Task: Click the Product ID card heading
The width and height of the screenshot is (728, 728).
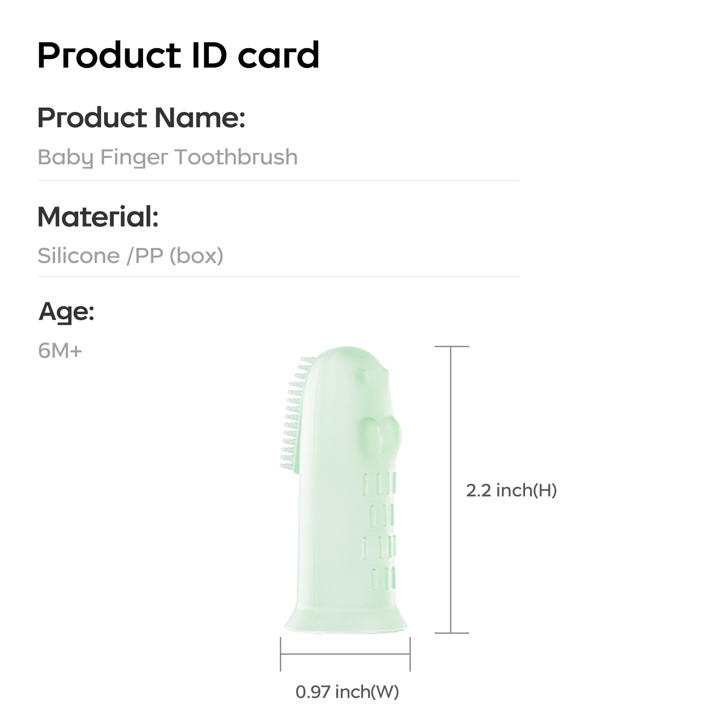Action: [178, 56]
